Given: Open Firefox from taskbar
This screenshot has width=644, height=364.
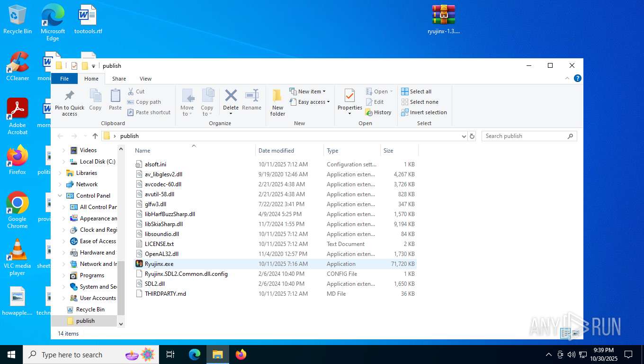Looking at the screenshot, I should [x=241, y=355].
